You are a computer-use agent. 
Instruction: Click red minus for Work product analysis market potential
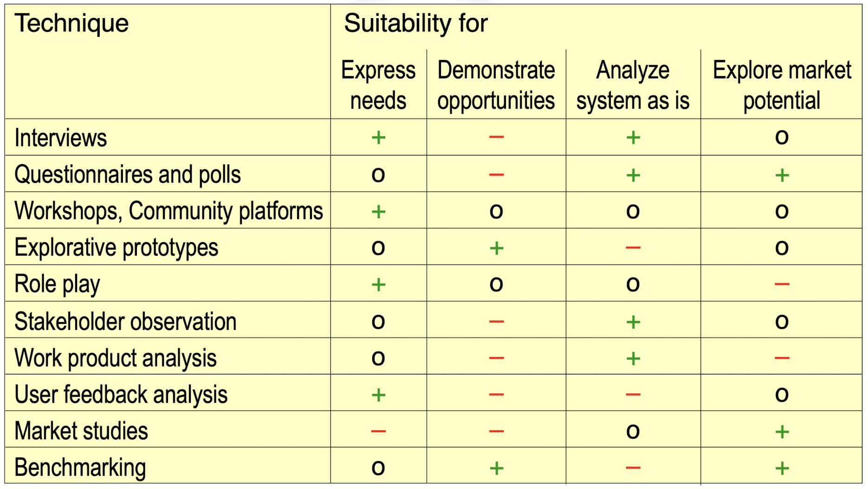782,358
